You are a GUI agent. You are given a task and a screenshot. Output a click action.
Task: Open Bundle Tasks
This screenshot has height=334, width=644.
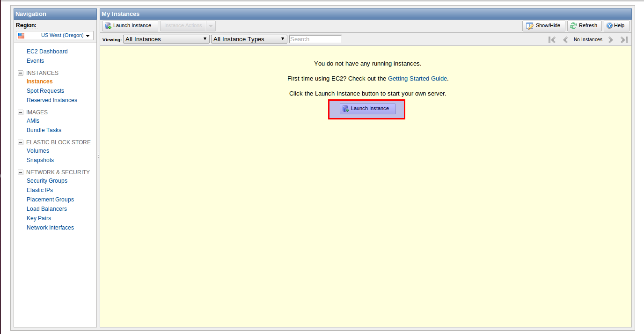44,130
